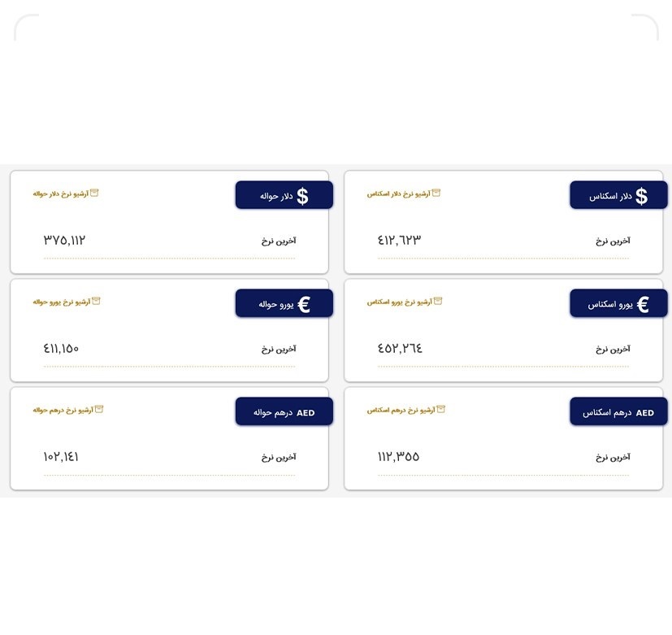Click the calendar icon beside آرشیو نرخ درهم اسکناس
Viewport: 672px width, 635px height.
(x=441, y=408)
